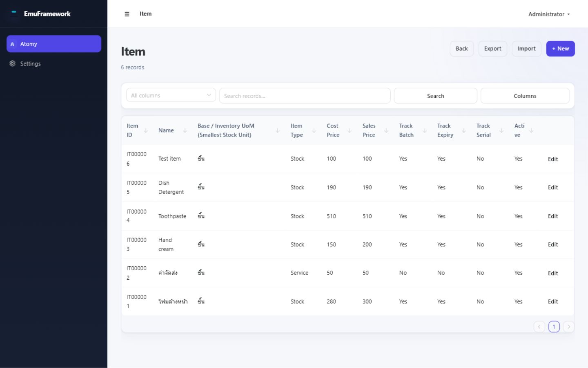The height and width of the screenshot is (368, 588).
Task: Sort by Name column arrow
Action: click(185, 130)
